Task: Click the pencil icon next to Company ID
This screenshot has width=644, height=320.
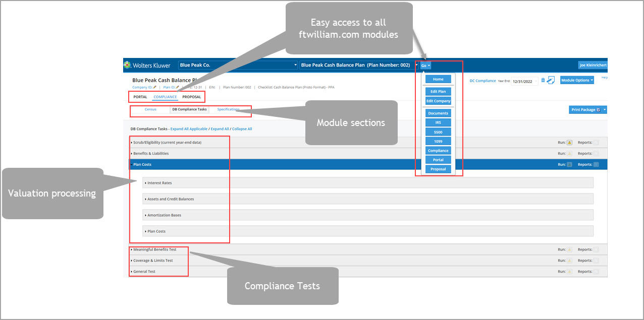Action: (155, 87)
